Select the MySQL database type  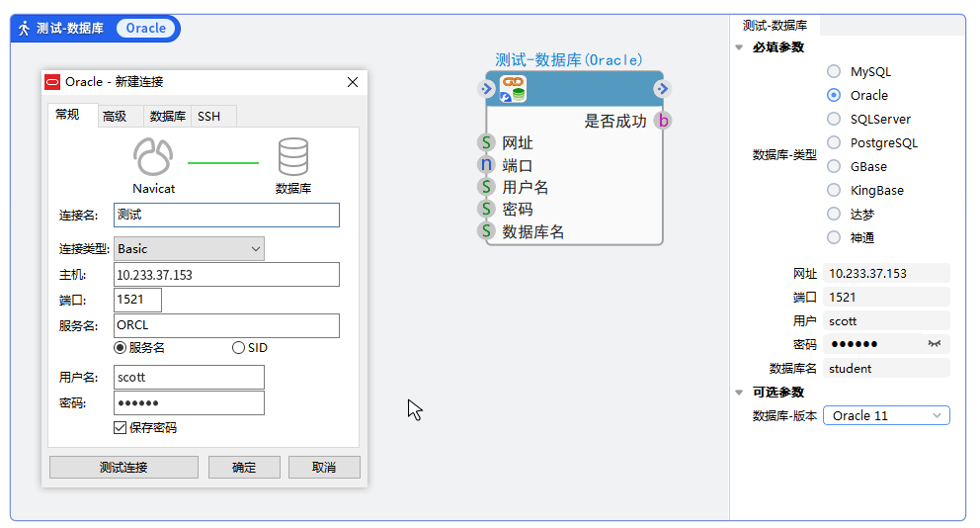coord(834,72)
